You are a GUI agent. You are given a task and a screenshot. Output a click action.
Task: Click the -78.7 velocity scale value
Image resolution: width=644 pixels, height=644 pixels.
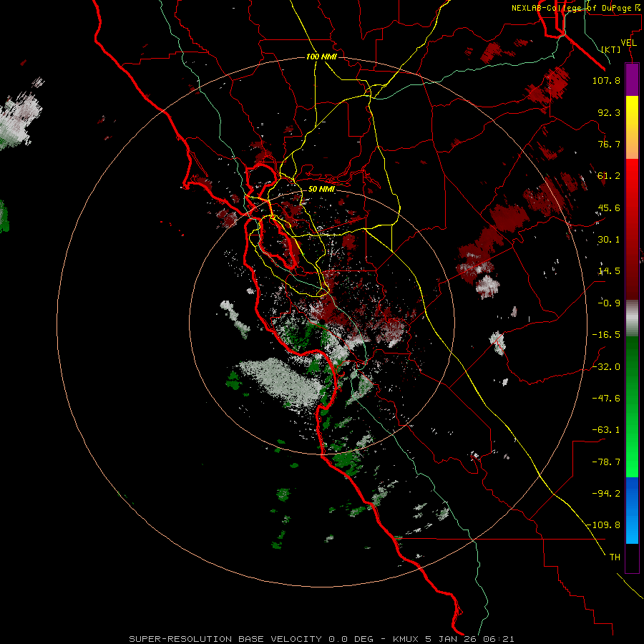click(x=606, y=462)
